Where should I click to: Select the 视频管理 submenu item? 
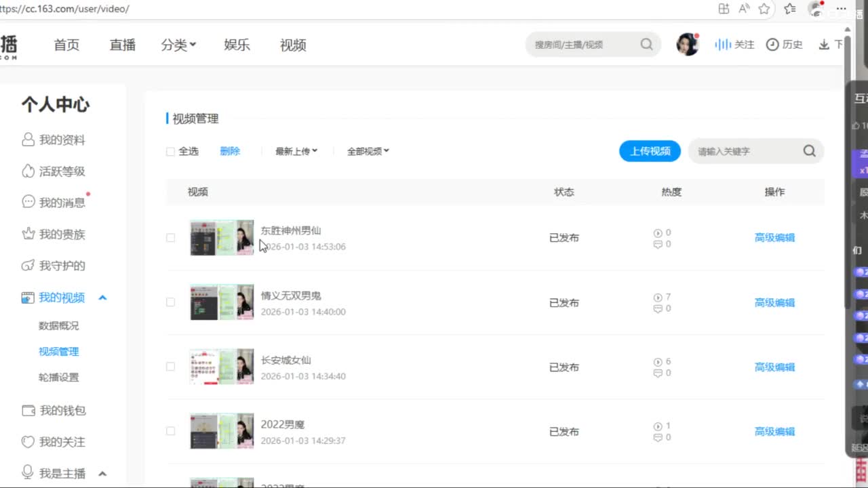(59, 352)
